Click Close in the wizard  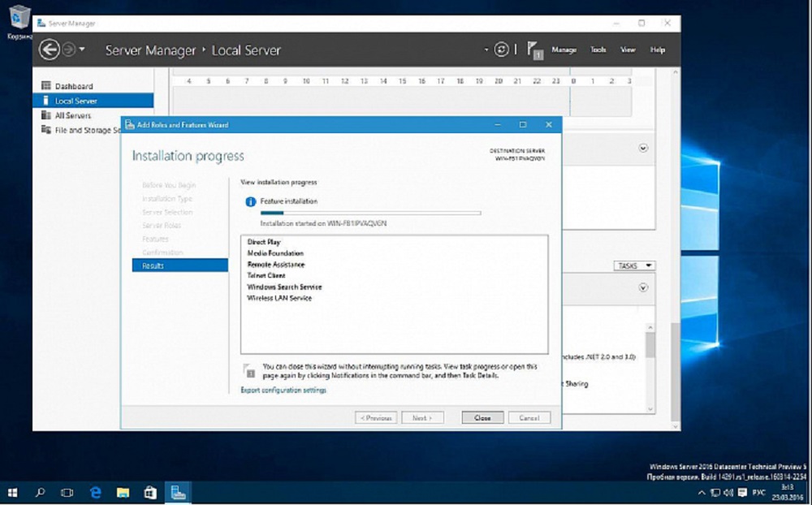point(482,417)
